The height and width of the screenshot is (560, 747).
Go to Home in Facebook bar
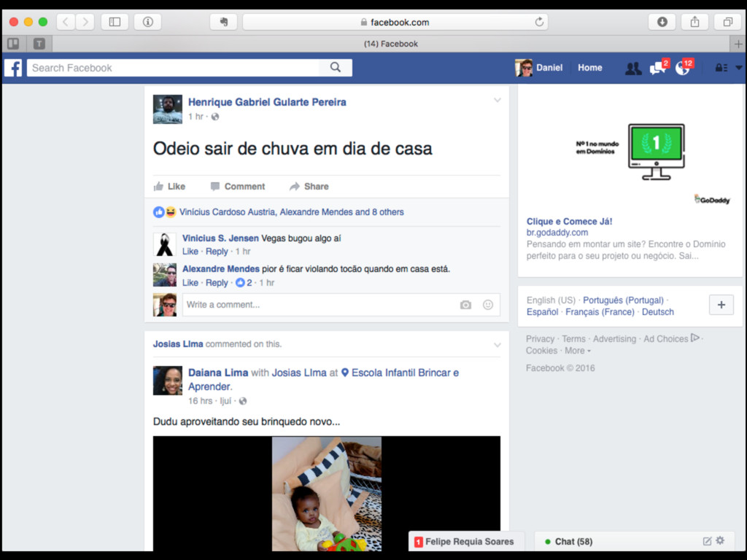(589, 68)
